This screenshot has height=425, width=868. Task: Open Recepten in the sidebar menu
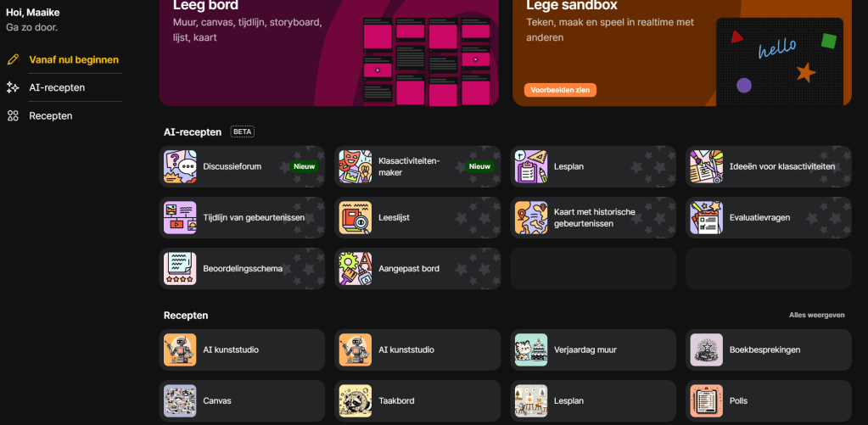(x=51, y=115)
